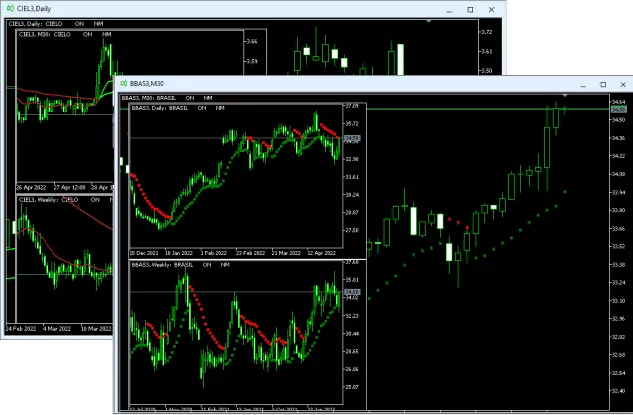Click the gray price tag in BBAS3 Daily mini chart

[x=351, y=138]
